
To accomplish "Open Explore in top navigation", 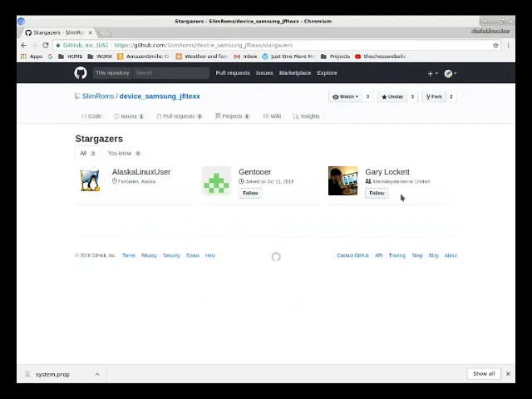I will pos(327,73).
